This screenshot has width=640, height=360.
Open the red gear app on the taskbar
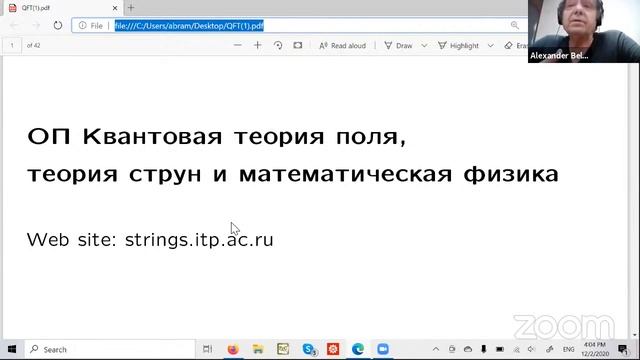click(333, 349)
